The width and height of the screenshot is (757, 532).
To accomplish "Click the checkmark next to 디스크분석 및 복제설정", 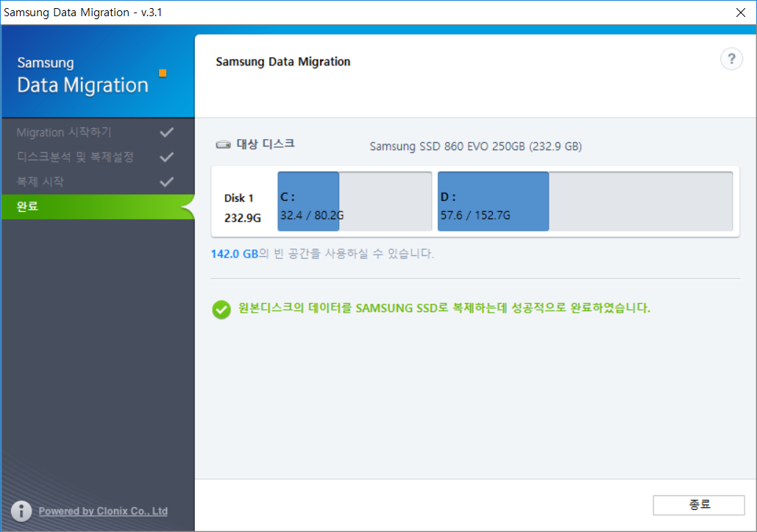I will [166, 157].
